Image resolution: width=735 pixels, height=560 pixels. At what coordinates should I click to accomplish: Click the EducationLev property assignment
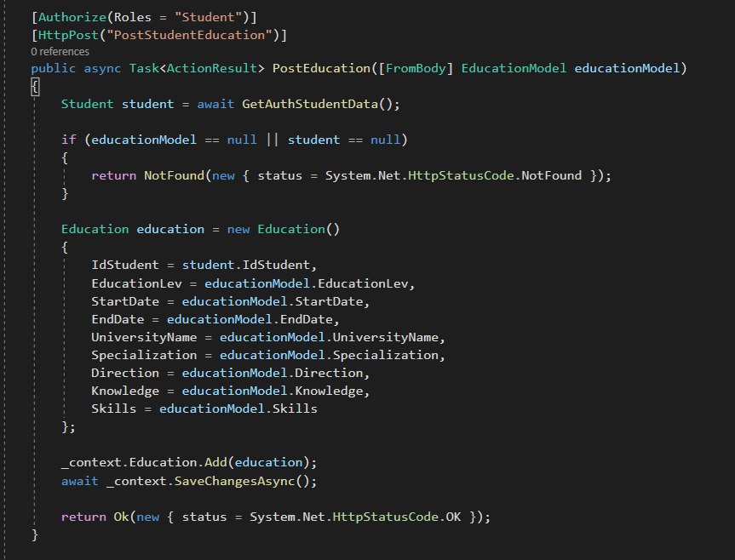pos(253,283)
